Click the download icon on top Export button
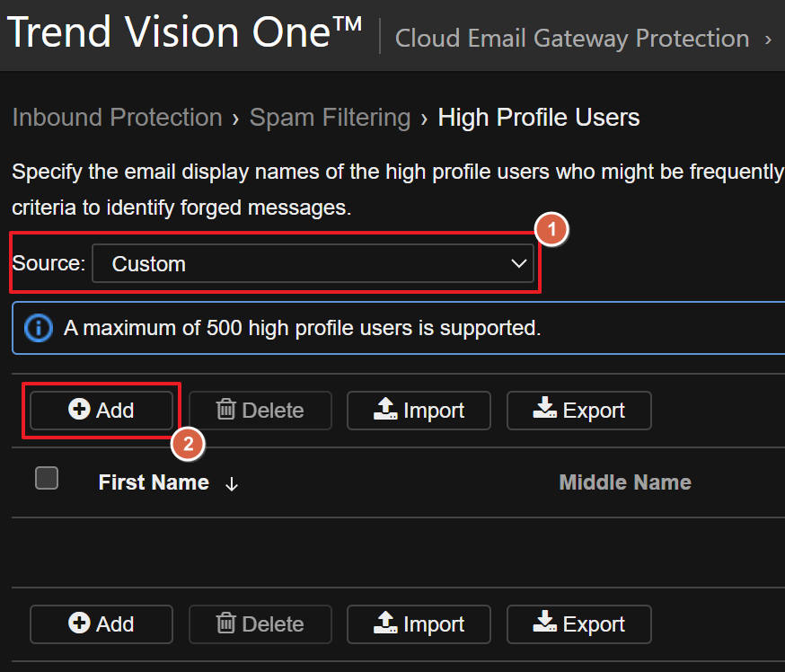This screenshot has height=672, width=785. click(544, 410)
